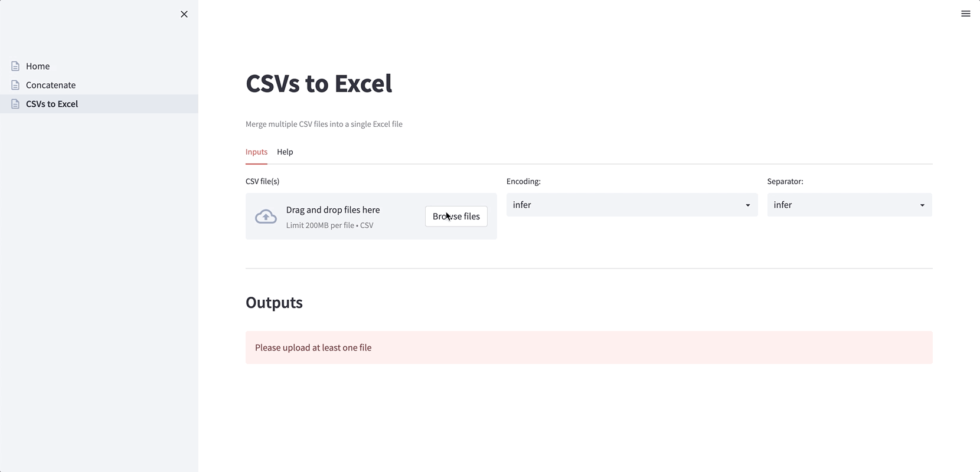Select the CSVs to Excel sidebar entry
The width and height of the screenshot is (980, 472).
point(51,104)
